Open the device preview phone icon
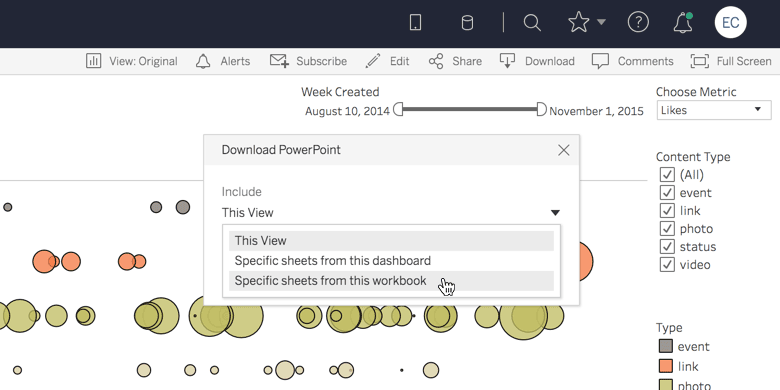The width and height of the screenshot is (780, 390). [x=415, y=22]
